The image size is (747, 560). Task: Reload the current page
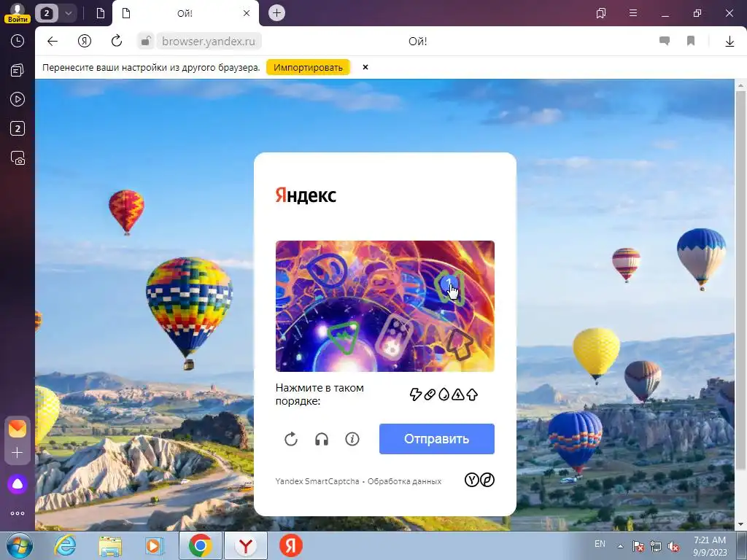[x=117, y=41]
